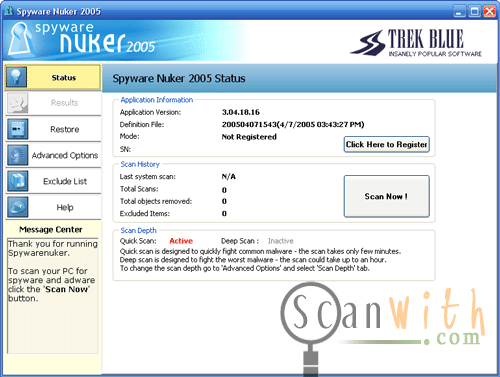
Task: Open the Help icon in sidebar
Action: (x=18, y=207)
